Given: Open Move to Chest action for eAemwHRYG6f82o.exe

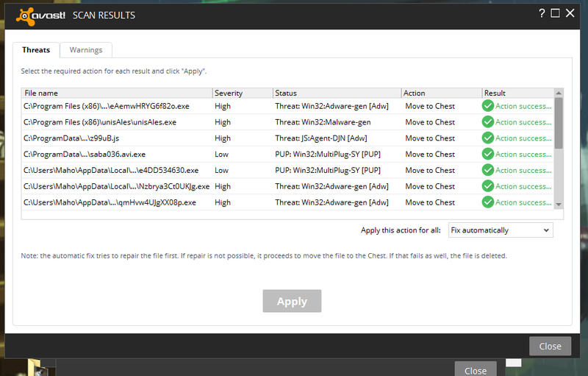Looking at the screenshot, I should pos(430,106).
